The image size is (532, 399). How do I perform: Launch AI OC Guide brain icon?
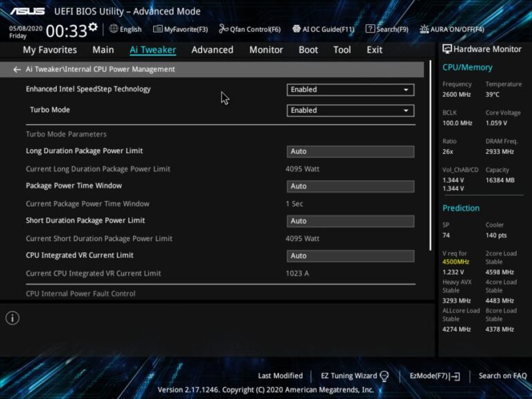(296, 29)
